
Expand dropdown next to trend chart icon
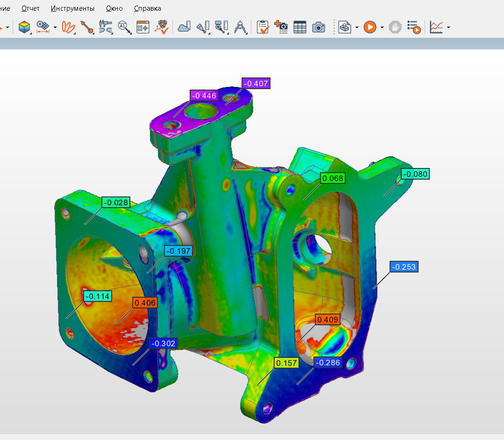449,28
